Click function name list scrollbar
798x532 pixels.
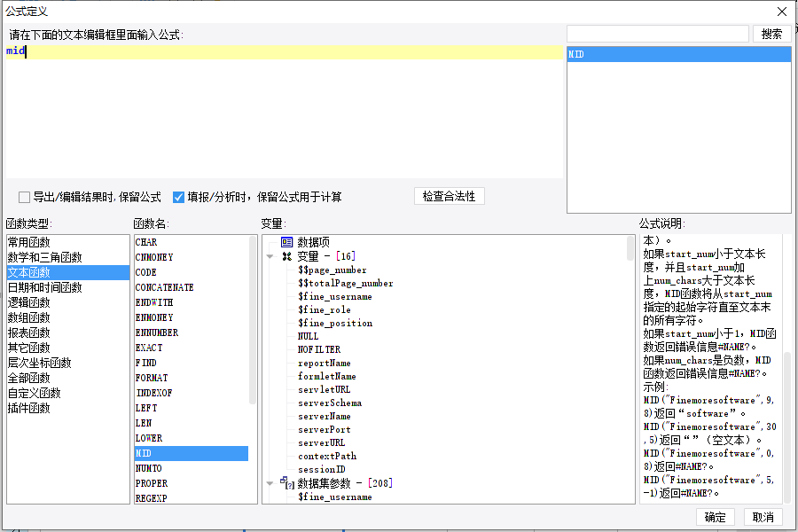pos(253,320)
